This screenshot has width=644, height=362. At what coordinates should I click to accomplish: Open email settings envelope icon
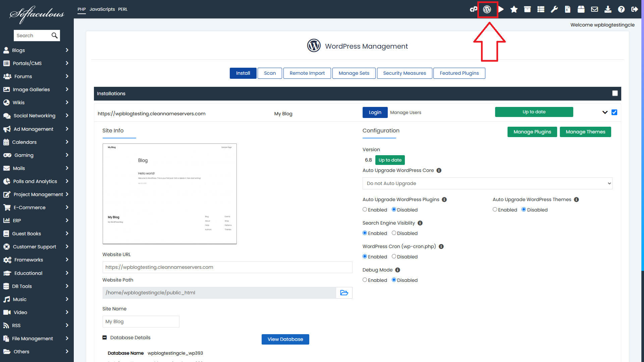[x=594, y=9]
